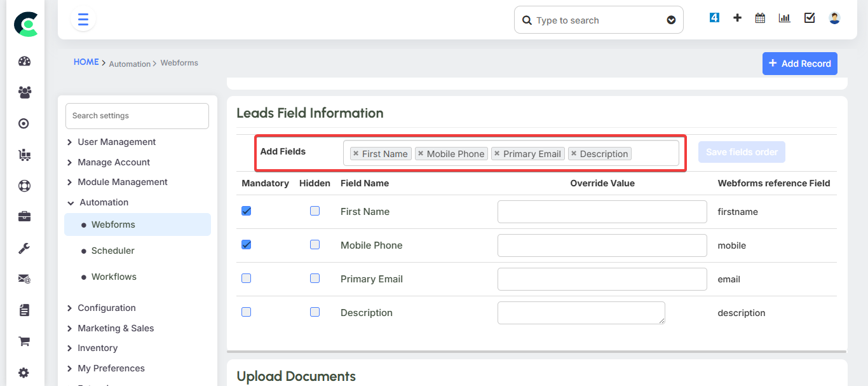Viewport: 868px width, 386px height.
Task: Toggle Hidden for the Description field
Action: 315,312
